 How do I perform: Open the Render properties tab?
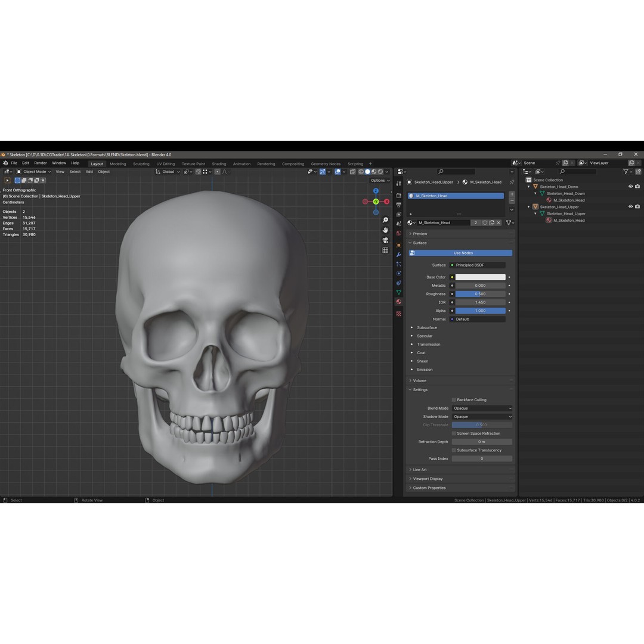point(398,196)
